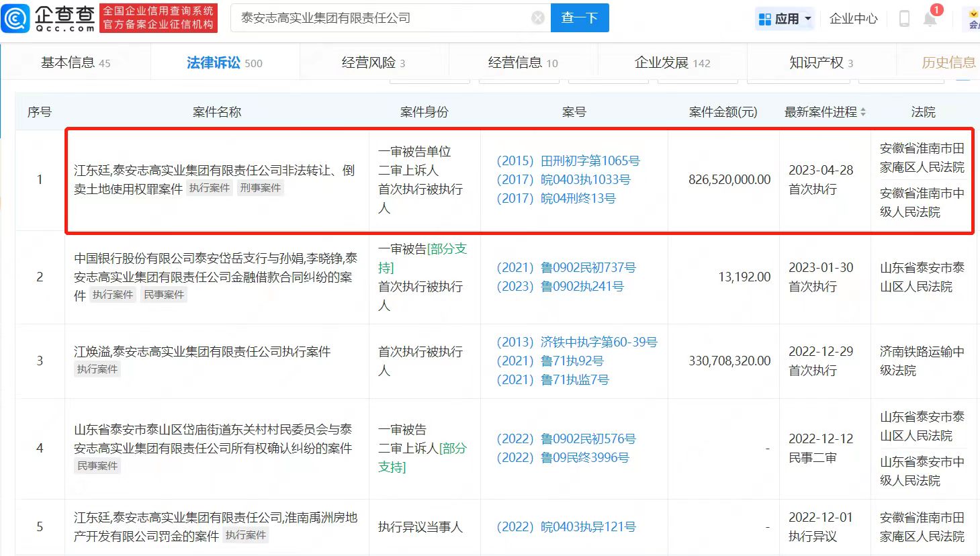The width and height of the screenshot is (980, 556).
Task: Switch to the 经营信息 tab
Action: click(x=523, y=62)
